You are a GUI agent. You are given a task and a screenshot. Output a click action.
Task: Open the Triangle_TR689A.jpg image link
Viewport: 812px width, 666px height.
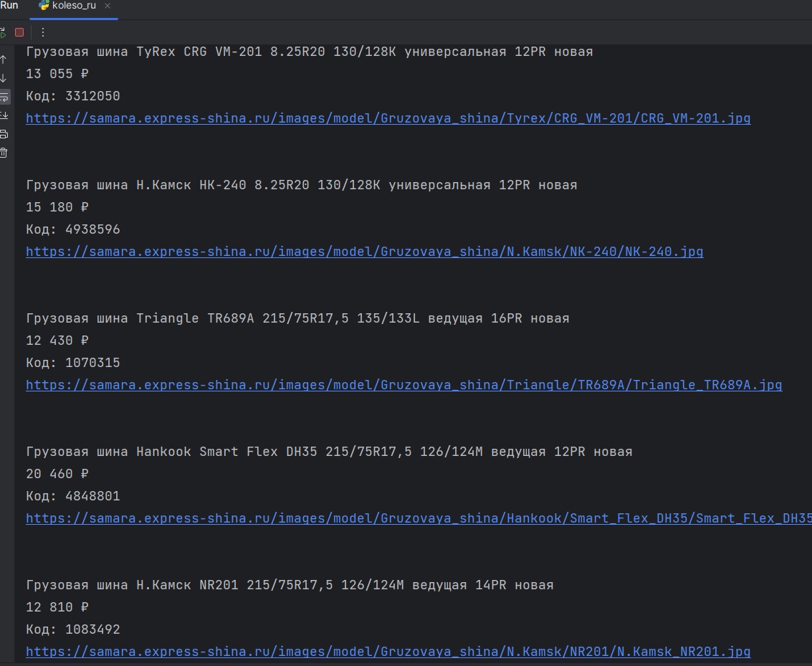point(403,385)
